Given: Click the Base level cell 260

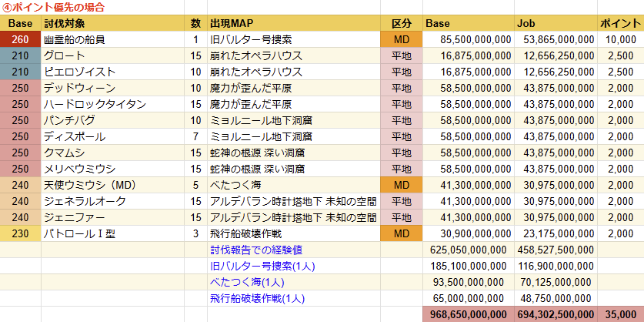Looking at the screenshot, I should (20, 40).
